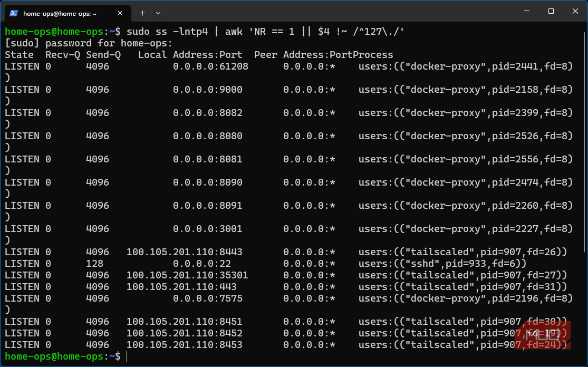The image size is (588, 367).
Task: Click the docker-proxy entry with pid=2441
Action: (x=466, y=66)
